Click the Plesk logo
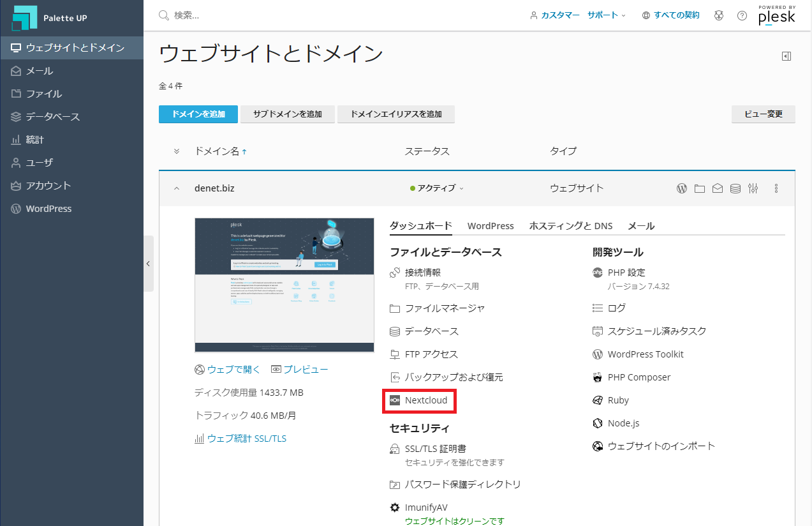The width and height of the screenshot is (812, 526). pyautogui.click(x=777, y=15)
